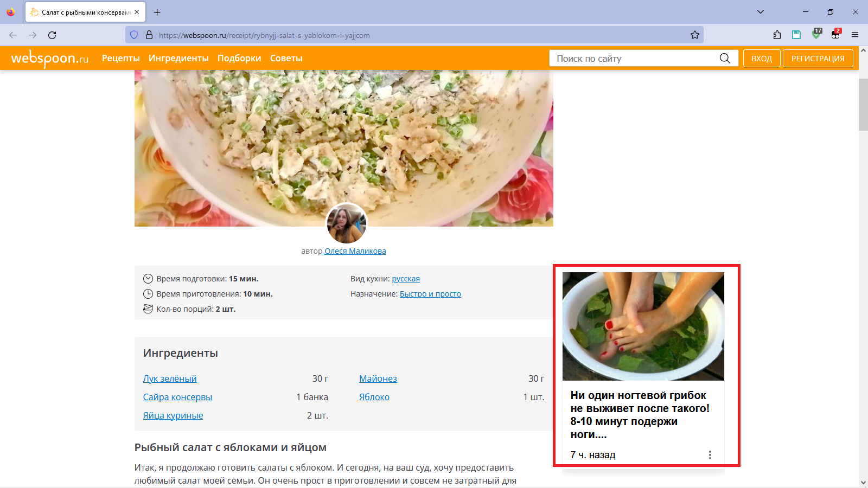Reload the current page
The width and height of the screenshot is (868, 488).
[x=52, y=35]
